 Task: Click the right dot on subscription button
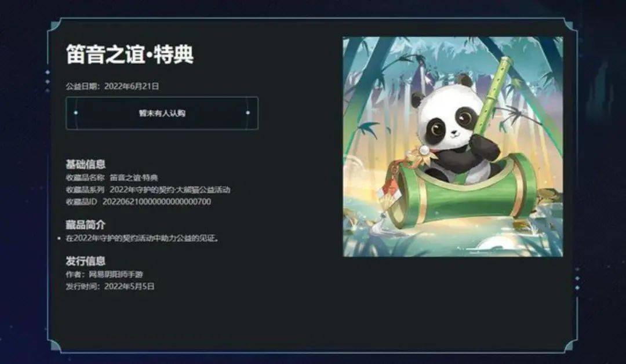point(248,113)
